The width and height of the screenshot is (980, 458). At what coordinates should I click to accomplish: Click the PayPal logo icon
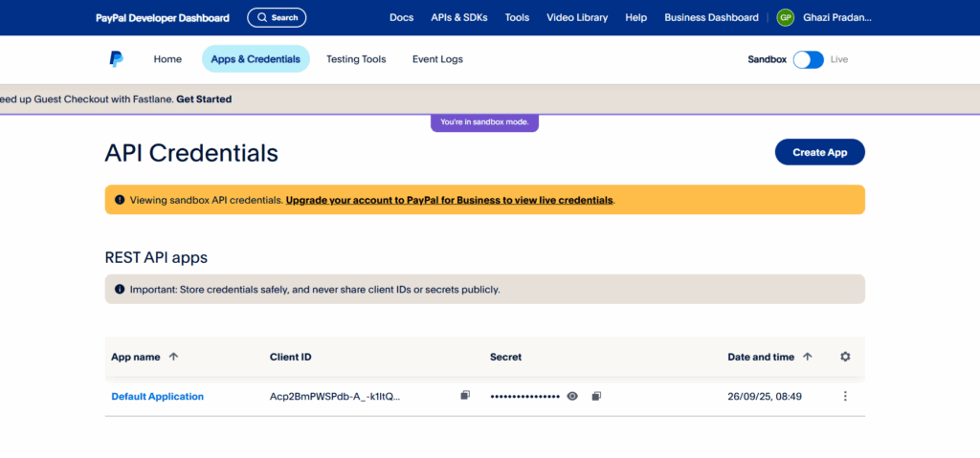(x=116, y=59)
